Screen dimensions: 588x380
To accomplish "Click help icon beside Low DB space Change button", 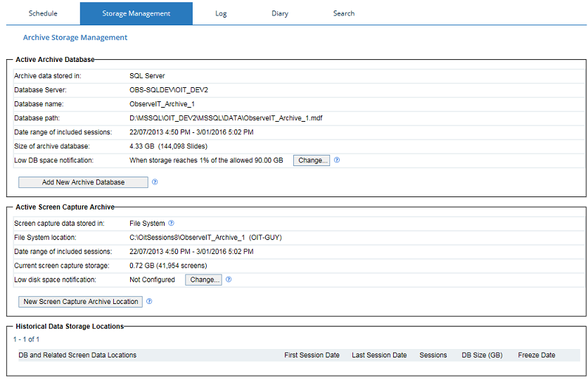I will (x=337, y=160).
